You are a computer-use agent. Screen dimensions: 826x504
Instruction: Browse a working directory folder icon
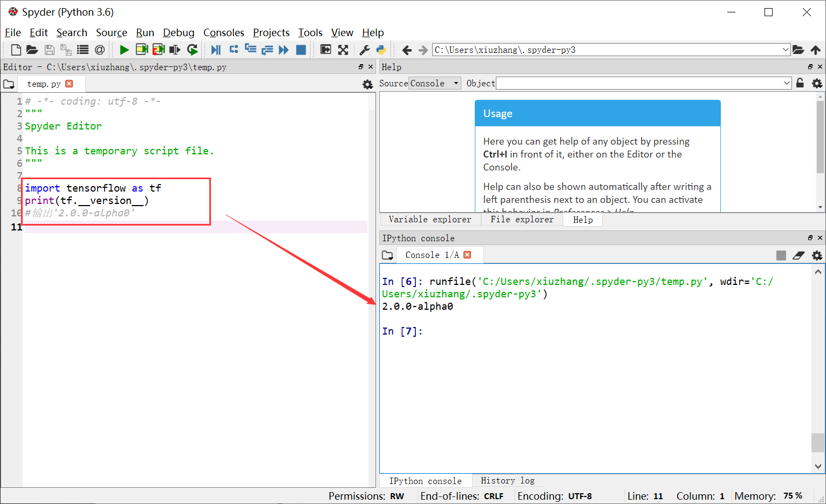[798, 50]
